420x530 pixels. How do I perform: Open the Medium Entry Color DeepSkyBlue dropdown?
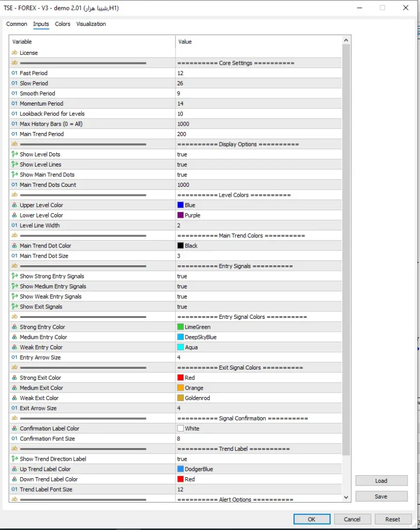pyautogui.click(x=258, y=337)
